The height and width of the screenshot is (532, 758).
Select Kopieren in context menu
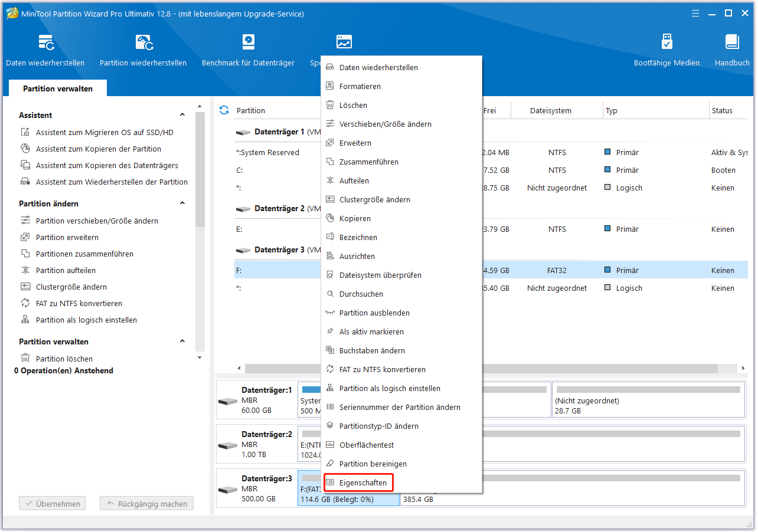pos(401,219)
